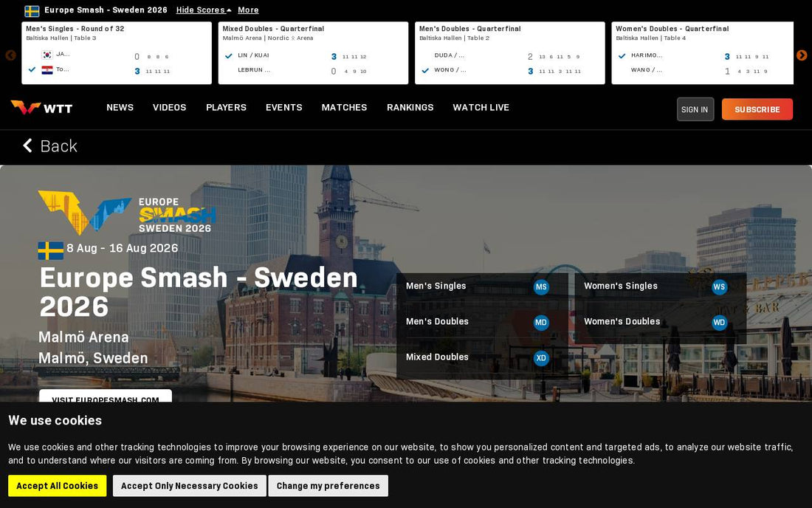Click the SIGN IN button
Screen dimensions: 812x508
coord(695,109)
